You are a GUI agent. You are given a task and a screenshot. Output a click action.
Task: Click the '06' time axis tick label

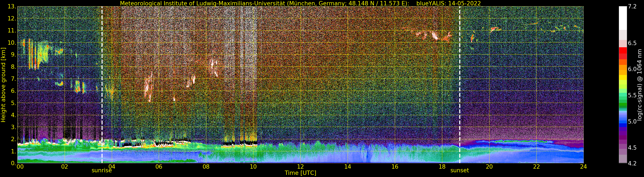point(159,166)
